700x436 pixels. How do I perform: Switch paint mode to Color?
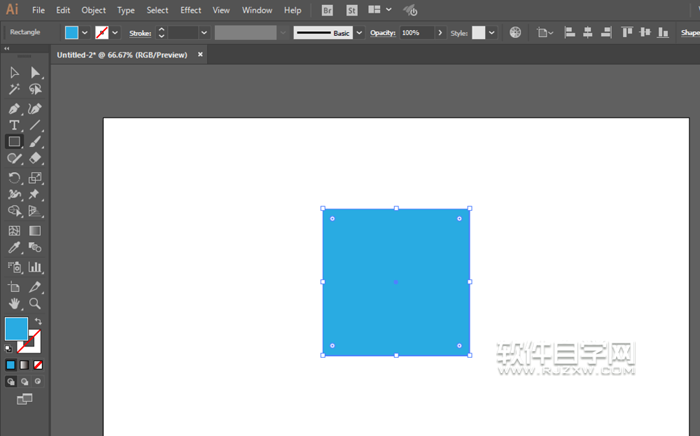click(x=11, y=365)
